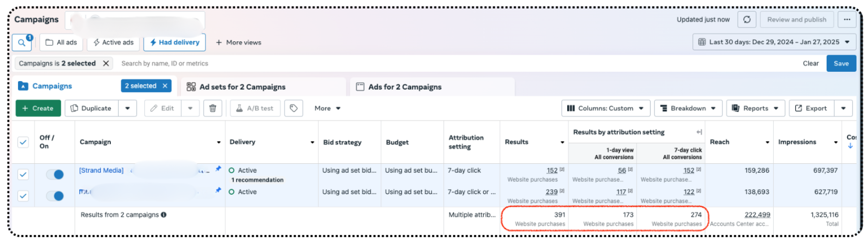Open the Campaign column header dropdown
The width and height of the screenshot is (868, 242).
218,142
